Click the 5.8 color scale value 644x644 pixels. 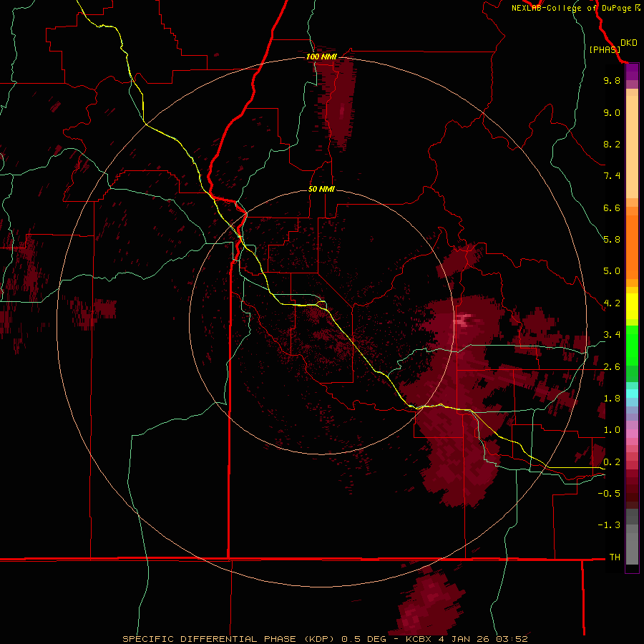click(612, 240)
